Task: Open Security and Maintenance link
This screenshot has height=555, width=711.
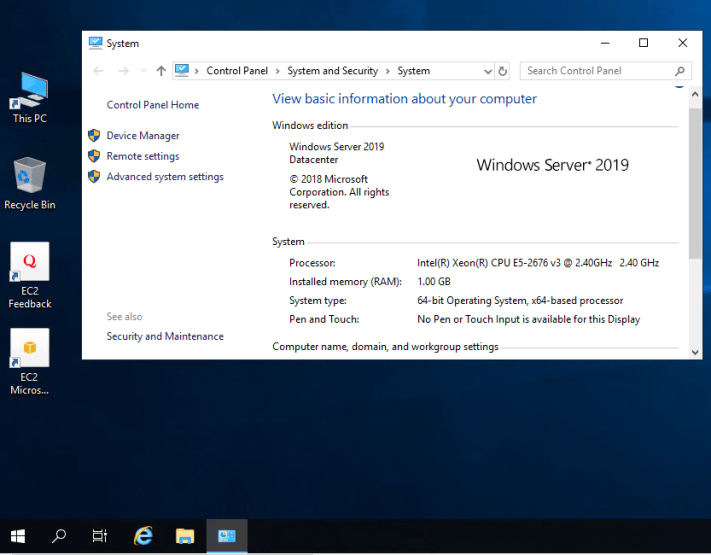Action: click(x=165, y=337)
